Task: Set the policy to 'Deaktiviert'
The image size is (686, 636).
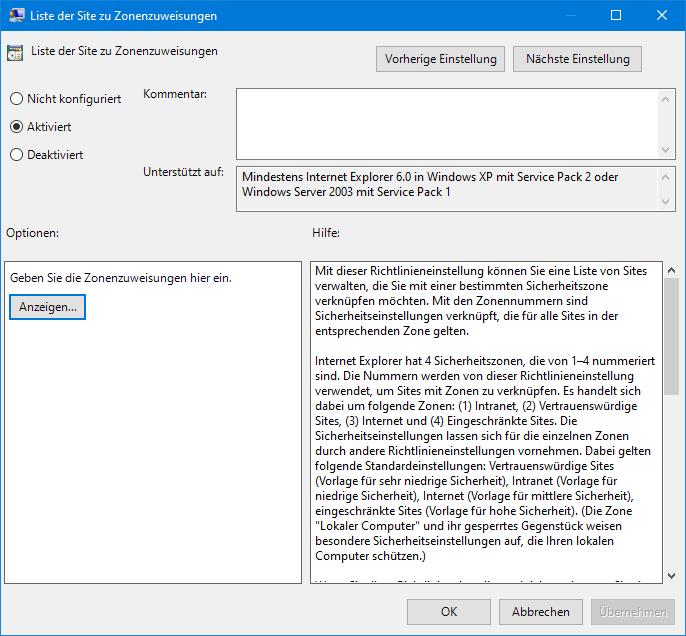Action: [x=16, y=155]
